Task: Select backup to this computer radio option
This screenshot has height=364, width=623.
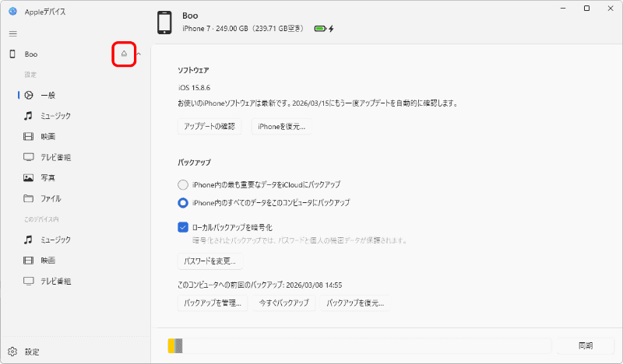Action: click(x=183, y=203)
